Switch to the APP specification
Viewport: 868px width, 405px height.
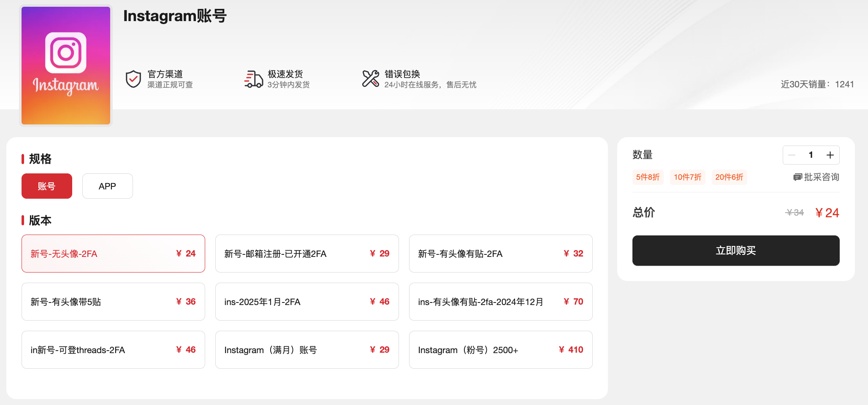click(108, 186)
